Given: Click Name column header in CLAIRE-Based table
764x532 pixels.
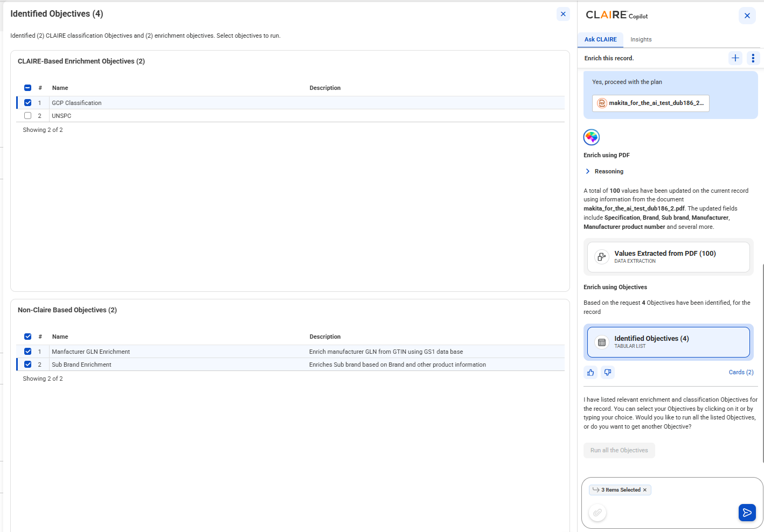Looking at the screenshot, I should click(x=60, y=88).
